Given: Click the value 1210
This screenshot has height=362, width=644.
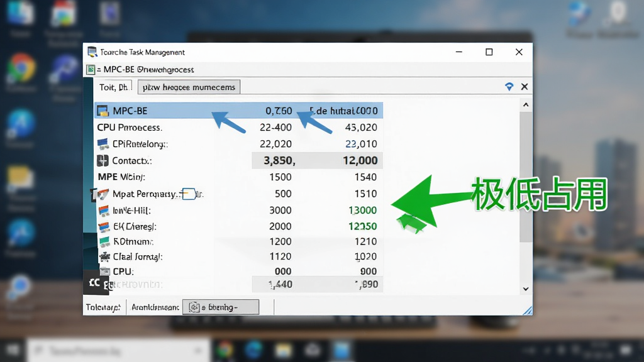Looking at the screenshot, I should pyautogui.click(x=365, y=242).
